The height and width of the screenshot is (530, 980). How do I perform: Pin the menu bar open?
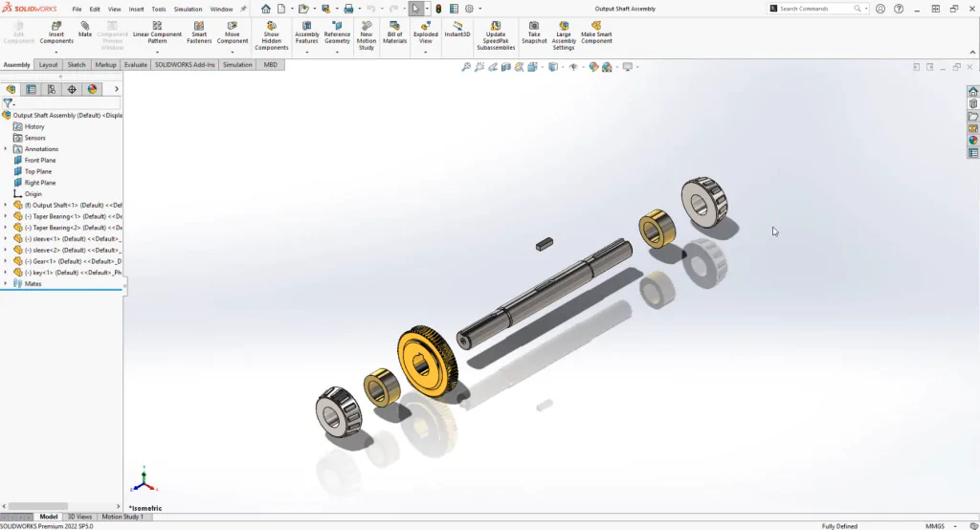(243, 9)
